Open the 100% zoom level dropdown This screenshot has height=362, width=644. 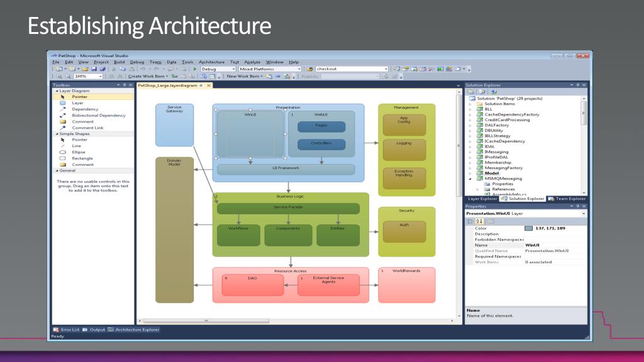click(100, 76)
